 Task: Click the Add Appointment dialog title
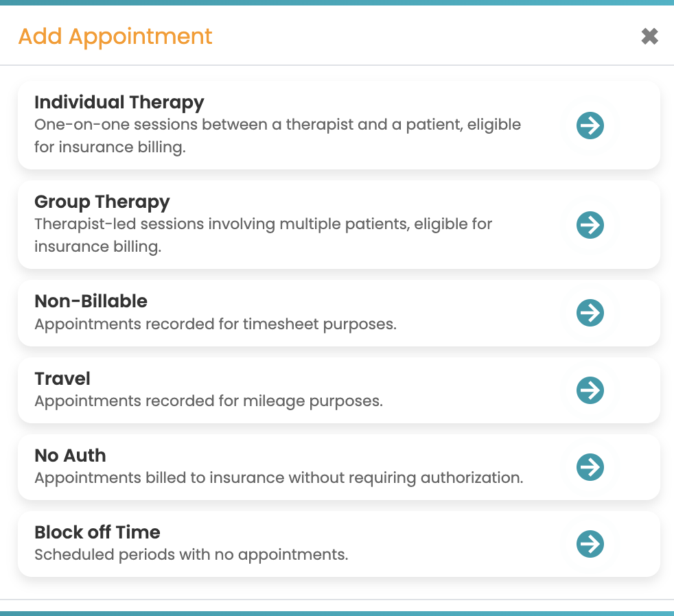(115, 36)
